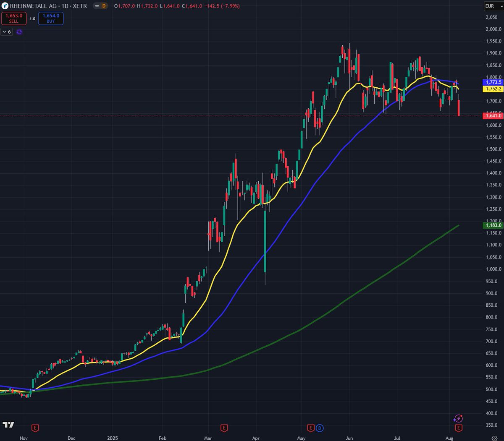504x441 pixels.
Task: Click the red 1,641.0 last price label
Action: (493, 115)
